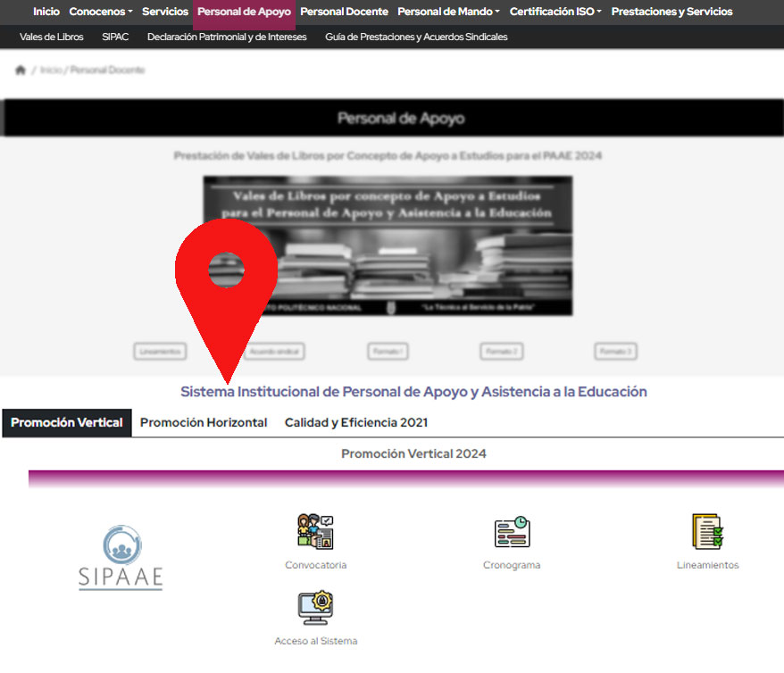Open the Personal de Mando dropdown
The width and height of the screenshot is (784, 673).
coord(448,12)
